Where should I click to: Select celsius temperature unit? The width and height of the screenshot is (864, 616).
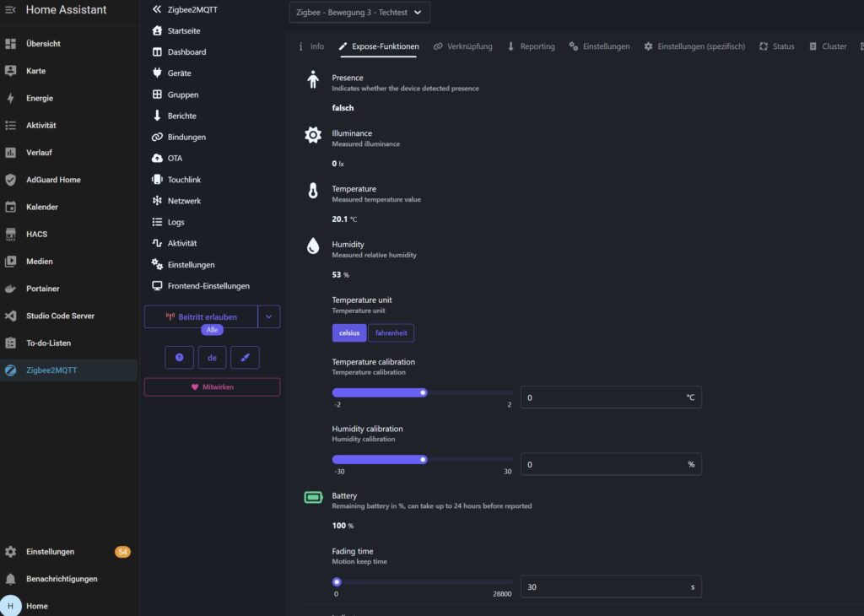[348, 332]
